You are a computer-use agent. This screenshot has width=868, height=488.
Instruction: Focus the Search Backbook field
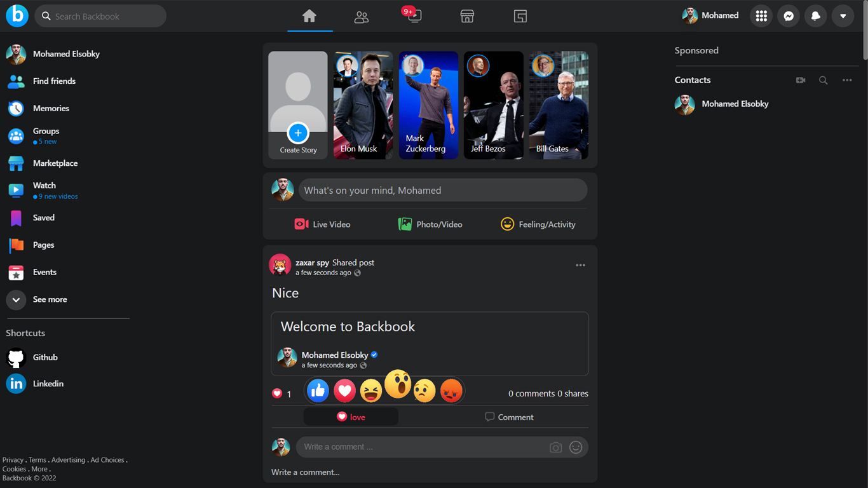coord(100,16)
